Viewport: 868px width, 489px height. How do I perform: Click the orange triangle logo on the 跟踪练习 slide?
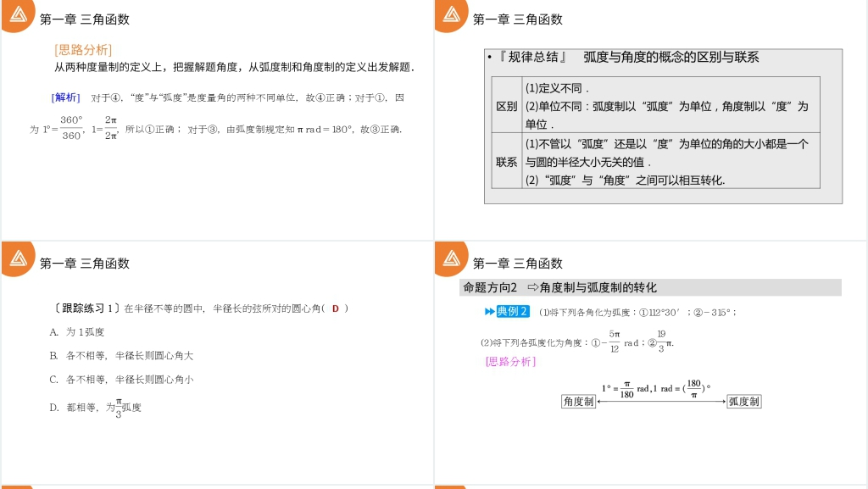18,258
